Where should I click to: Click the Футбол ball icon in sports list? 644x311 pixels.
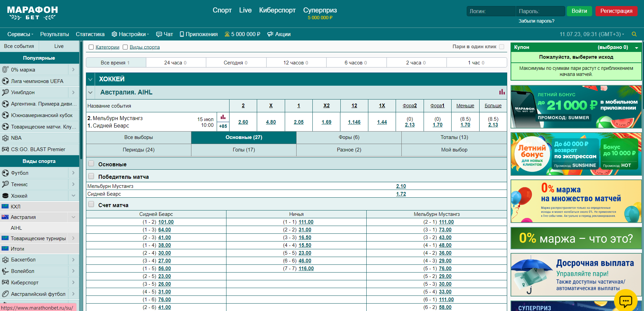[x=5, y=173]
